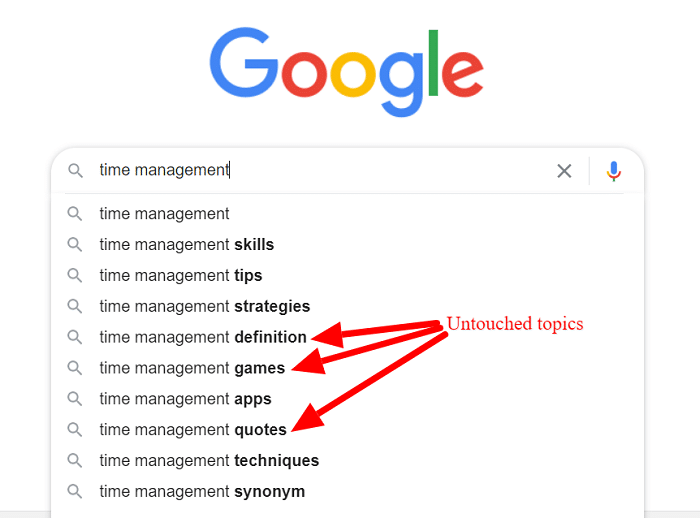Image resolution: width=700 pixels, height=518 pixels.
Task: Click magnifier icon beside 'time management apps'
Action: point(75,398)
